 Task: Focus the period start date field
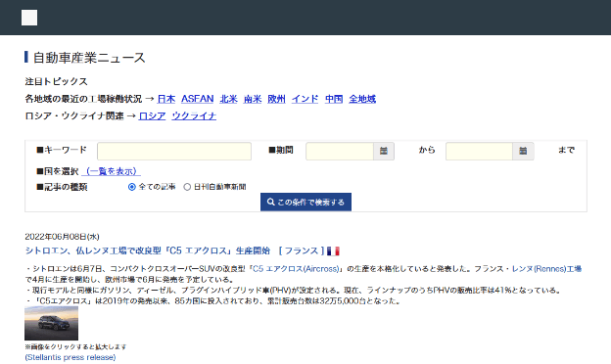[x=340, y=151]
